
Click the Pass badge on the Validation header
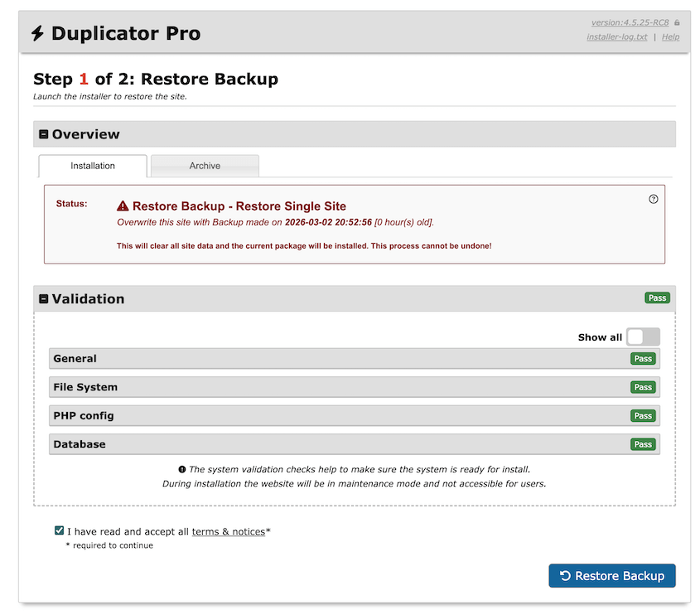pyautogui.click(x=657, y=297)
